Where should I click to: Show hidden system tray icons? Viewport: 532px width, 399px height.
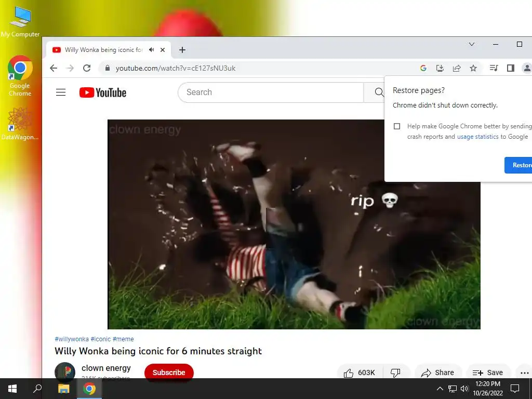click(x=440, y=389)
